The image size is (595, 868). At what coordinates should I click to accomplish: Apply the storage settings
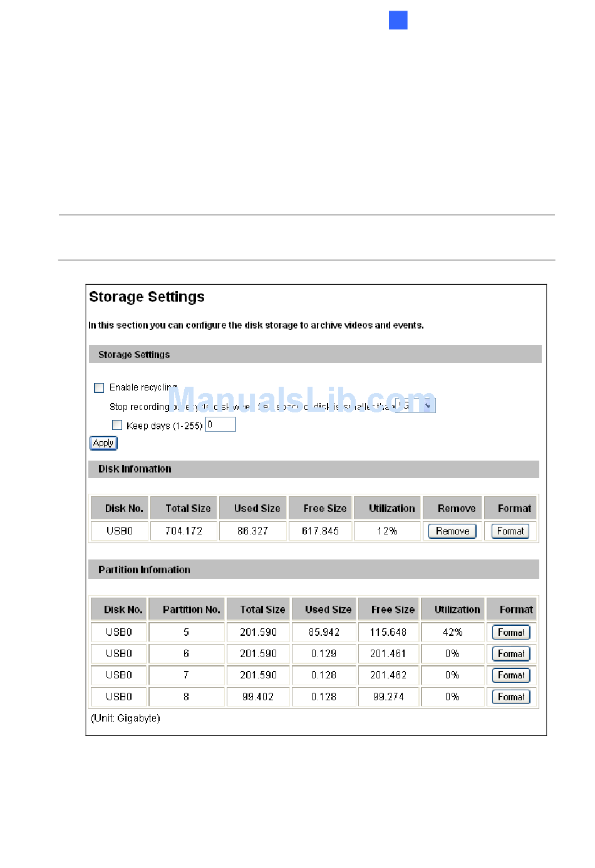103,443
